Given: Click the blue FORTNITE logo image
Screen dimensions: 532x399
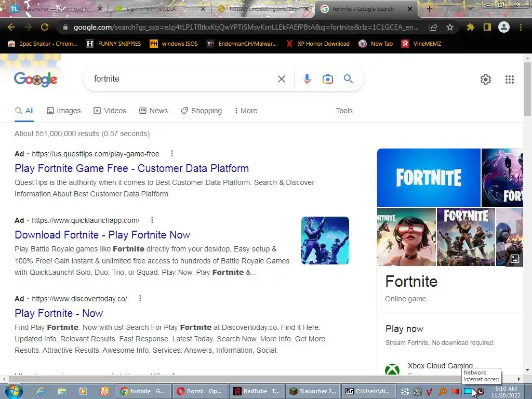Looking at the screenshot, I should [429, 178].
